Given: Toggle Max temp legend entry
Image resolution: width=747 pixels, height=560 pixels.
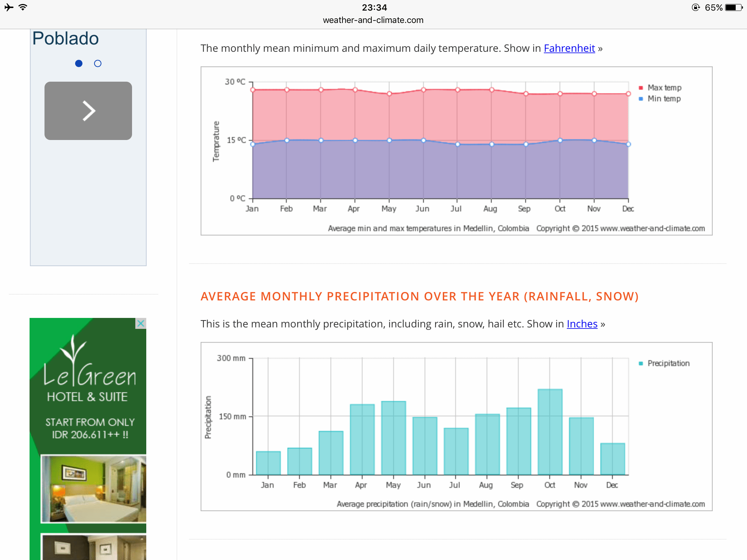Looking at the screenshot, I should [x=664, y=88].
